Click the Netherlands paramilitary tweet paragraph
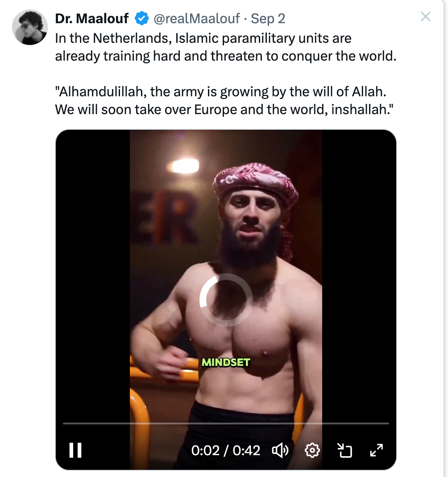 click(226, 47)
